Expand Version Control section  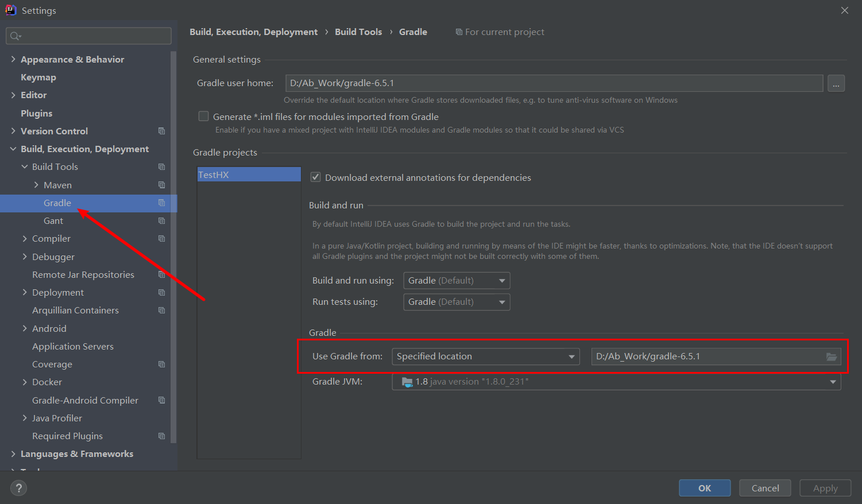[x=13, y=131]
